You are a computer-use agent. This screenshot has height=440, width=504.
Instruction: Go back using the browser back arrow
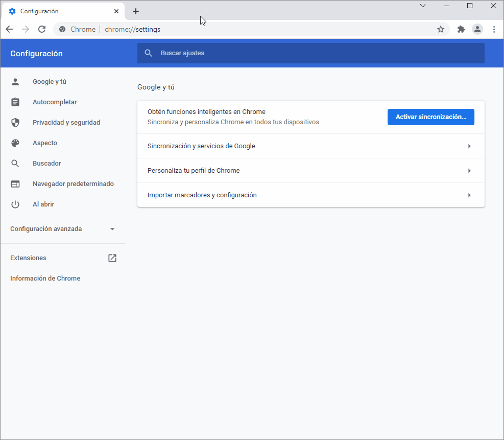[x=9, y=29]
